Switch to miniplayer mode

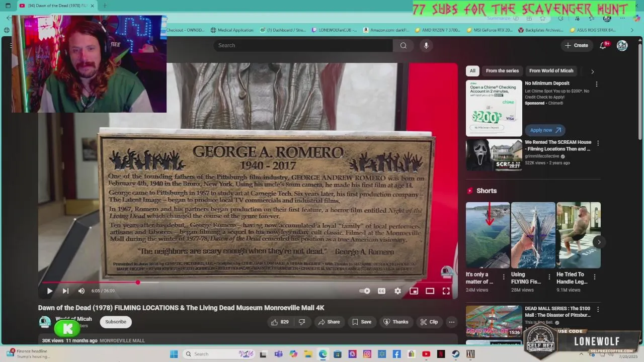click(414, 291)
